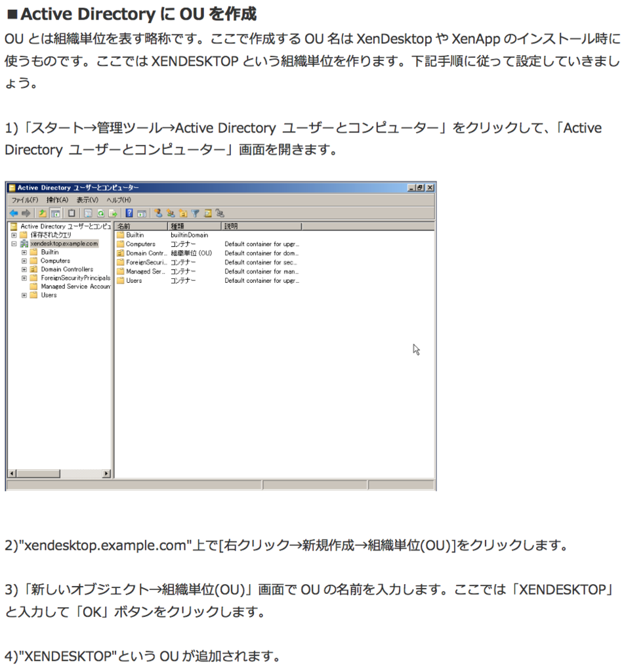This screenshot has height=672, width=626.
Task: Click the window title bar app icon
Action: (12, 188)
